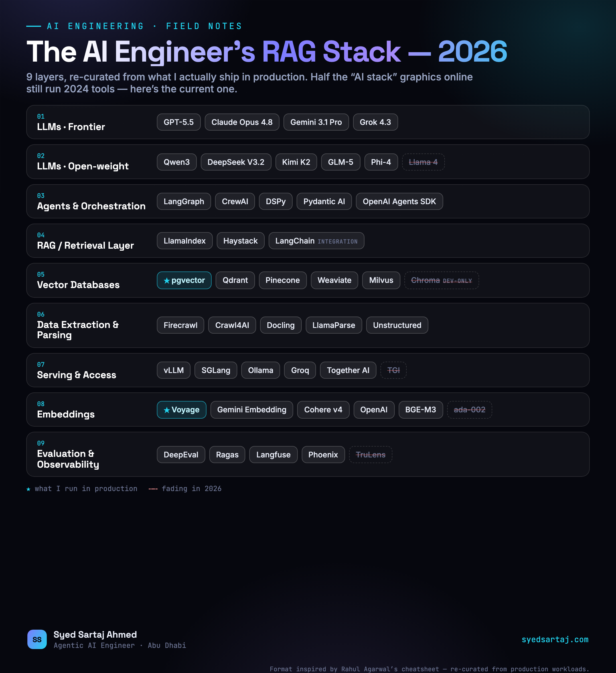The image size is (616, 673).
Task: Click the BGE-M3 chip
Action: point(421,410)
